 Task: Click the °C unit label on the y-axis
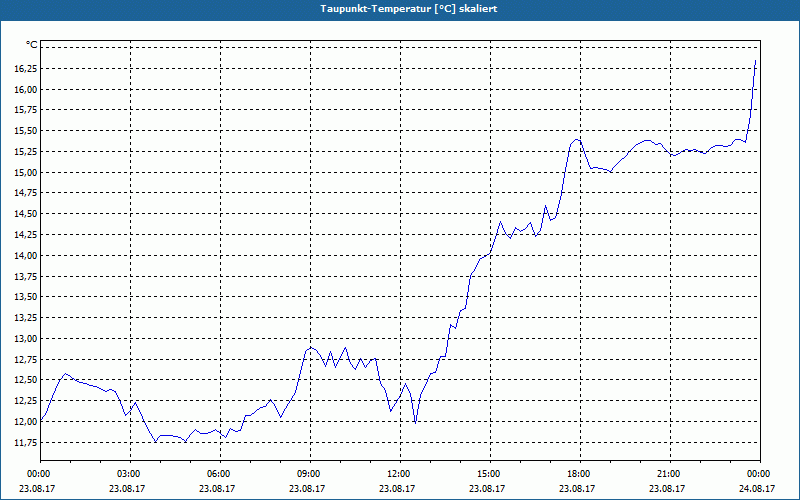coord(32,45)
